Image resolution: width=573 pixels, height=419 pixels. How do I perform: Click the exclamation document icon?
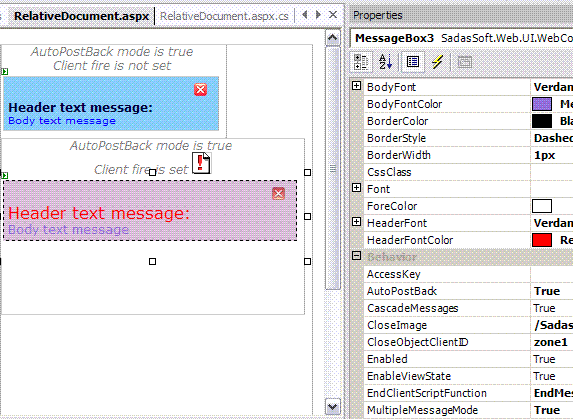pyautogui.click(x=201, y=163)
